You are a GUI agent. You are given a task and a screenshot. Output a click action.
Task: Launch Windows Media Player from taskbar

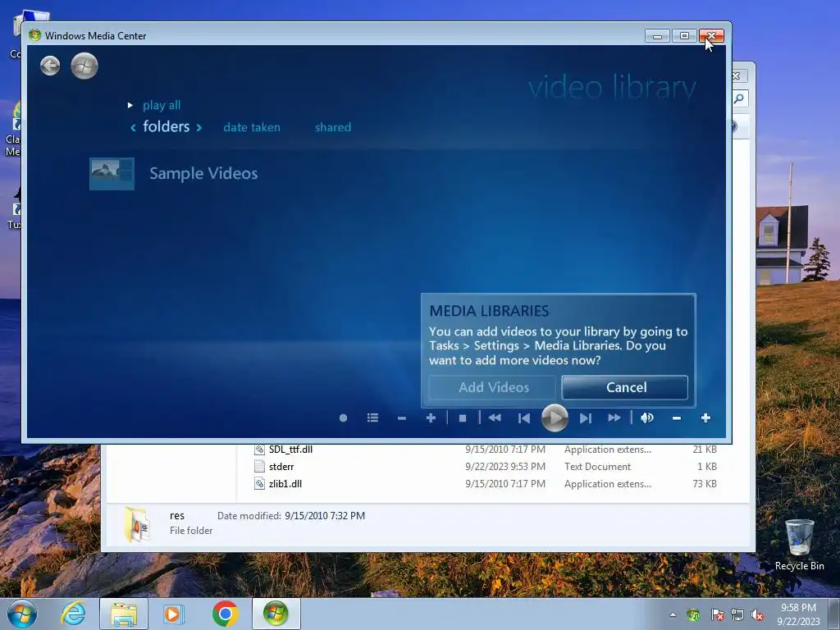[173, 614]
